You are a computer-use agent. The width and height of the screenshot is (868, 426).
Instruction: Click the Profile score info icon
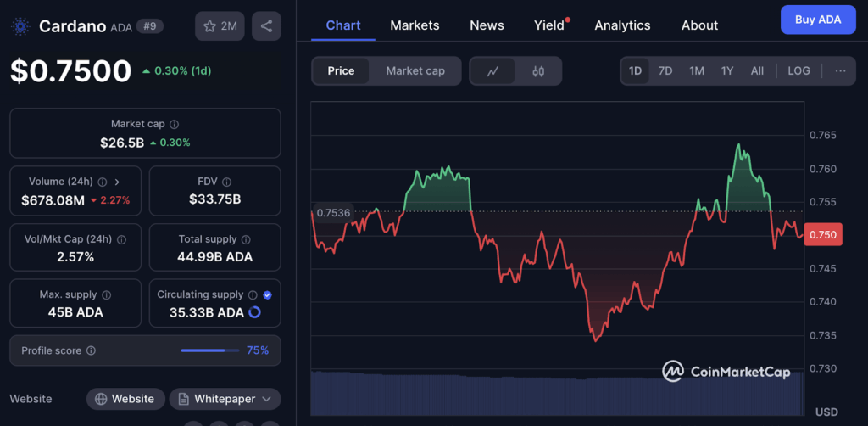click(x=91, y=350)
